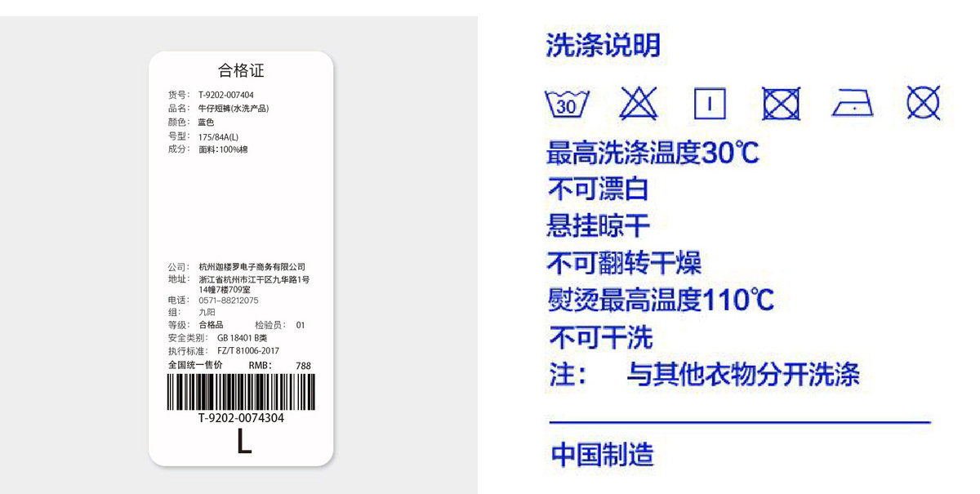Viewport: 980px width, 494px height.
Task: Click the 不可漂白 instruction line
Action: click(599, 189)
